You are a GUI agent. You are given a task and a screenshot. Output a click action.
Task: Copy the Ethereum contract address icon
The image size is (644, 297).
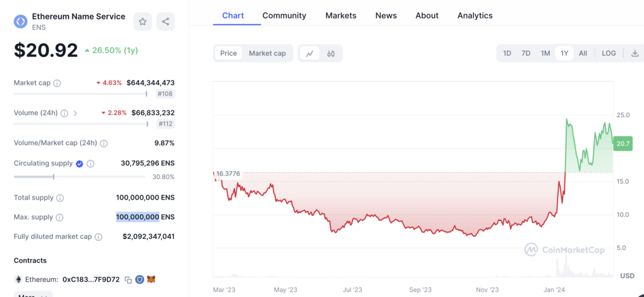128,280
